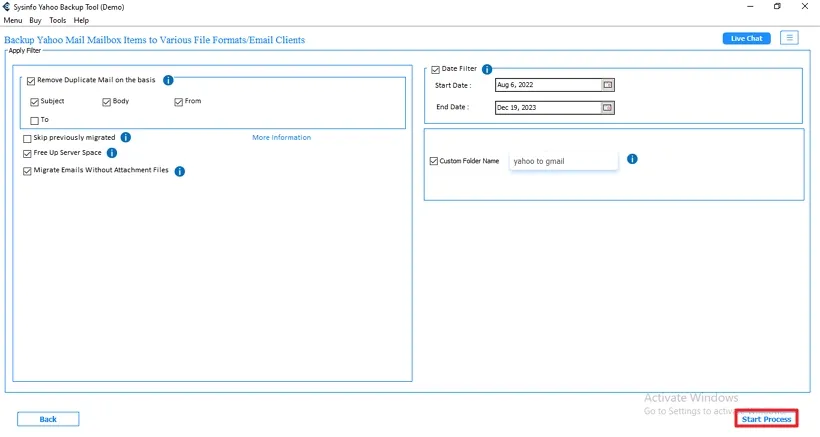Image resolution: width=820 pixels, height=437 pixels.
Task: Minimize the Sysinfo Yahoo Backup Tool window
Action: [x=750, y=7]
